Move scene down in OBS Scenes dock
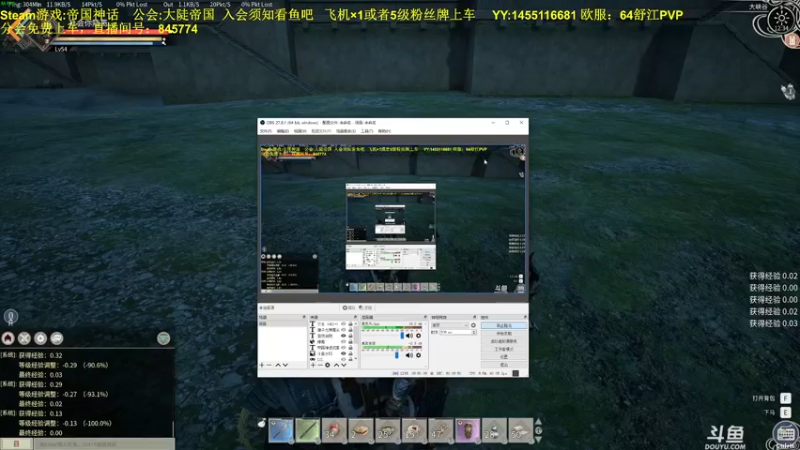The width and height of the screenshot is (800, 450). pos(285,365)
